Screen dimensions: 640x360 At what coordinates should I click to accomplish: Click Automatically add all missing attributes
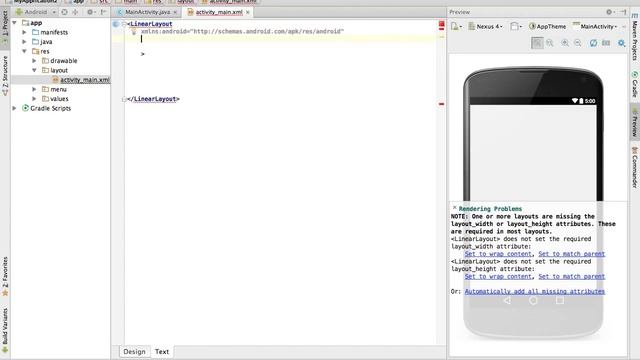(535, 291)
